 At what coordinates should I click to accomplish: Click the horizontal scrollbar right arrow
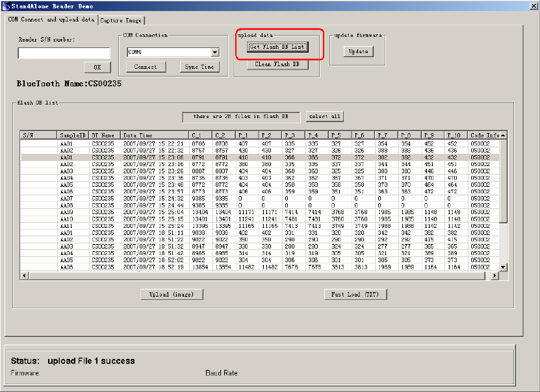tap(495, 275)
